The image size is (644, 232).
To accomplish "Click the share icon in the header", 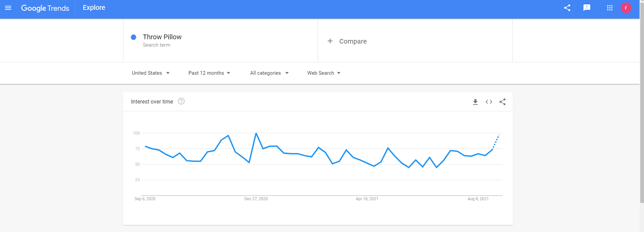I will point(567,8).
